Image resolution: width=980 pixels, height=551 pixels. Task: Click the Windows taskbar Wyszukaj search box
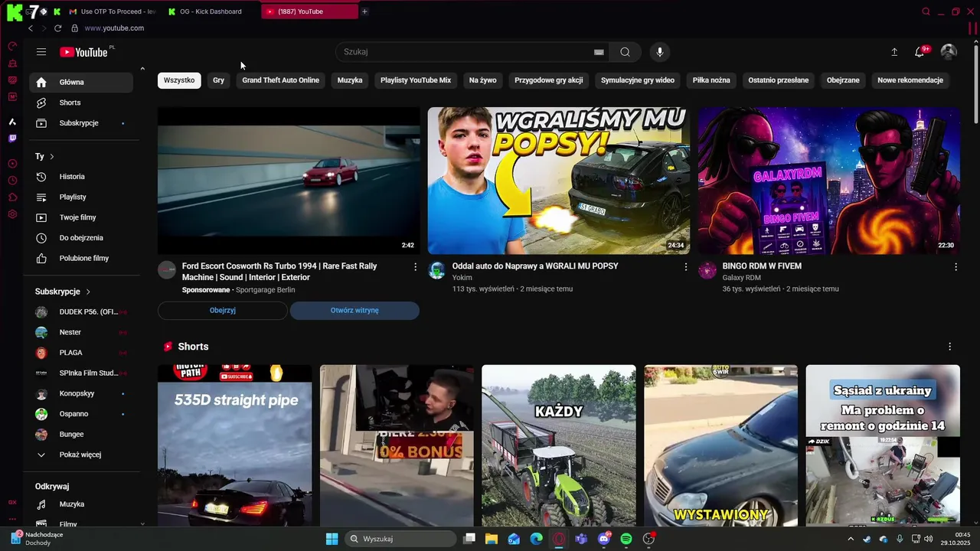pos(400,539)
